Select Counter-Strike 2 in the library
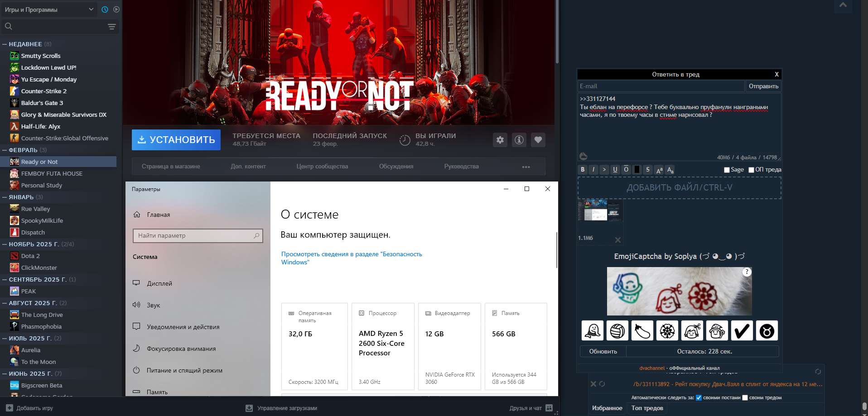 click(43, 91)
